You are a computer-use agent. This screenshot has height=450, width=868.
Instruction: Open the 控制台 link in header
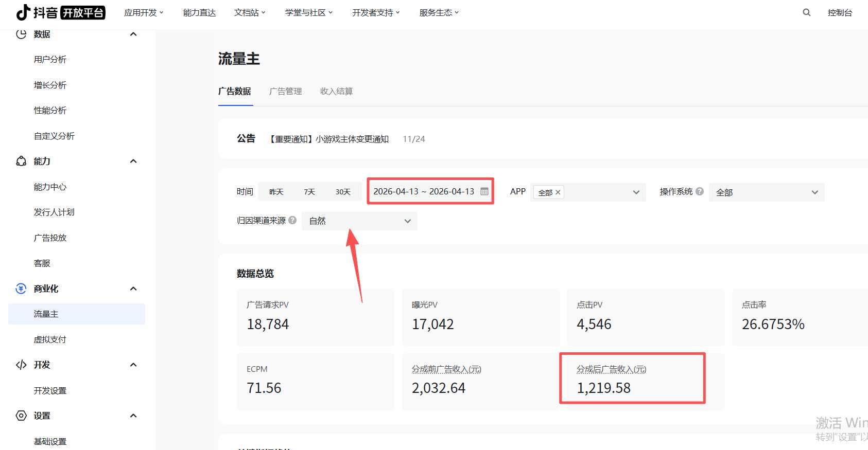[840, 12]
